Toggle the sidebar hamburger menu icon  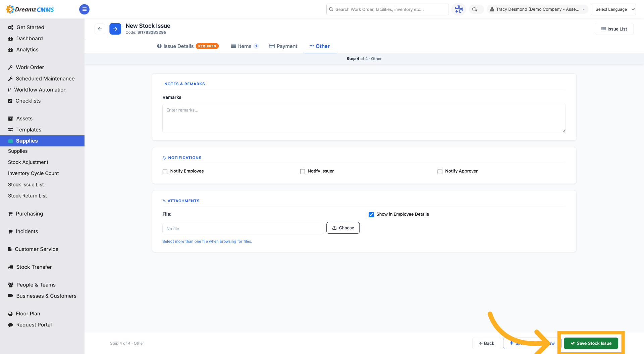[84, 9]
